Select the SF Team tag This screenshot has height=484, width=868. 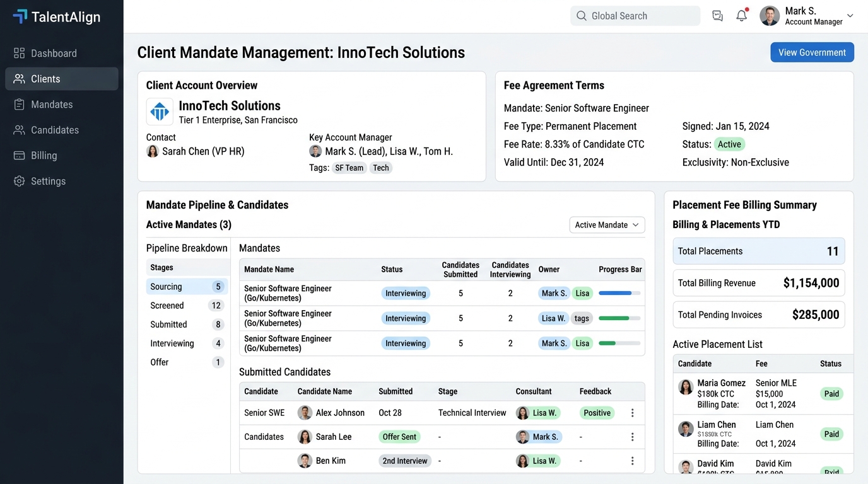pos(349,168)
